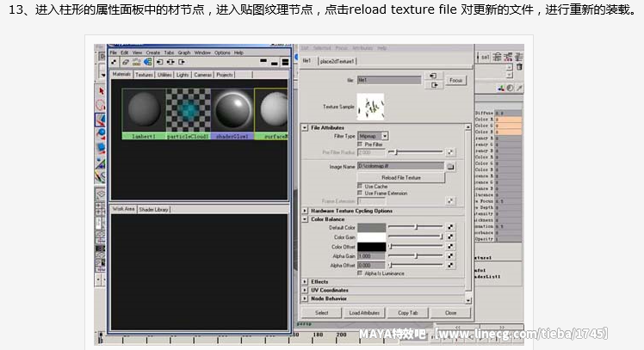Click the Select button at bottom

[322, 313]
